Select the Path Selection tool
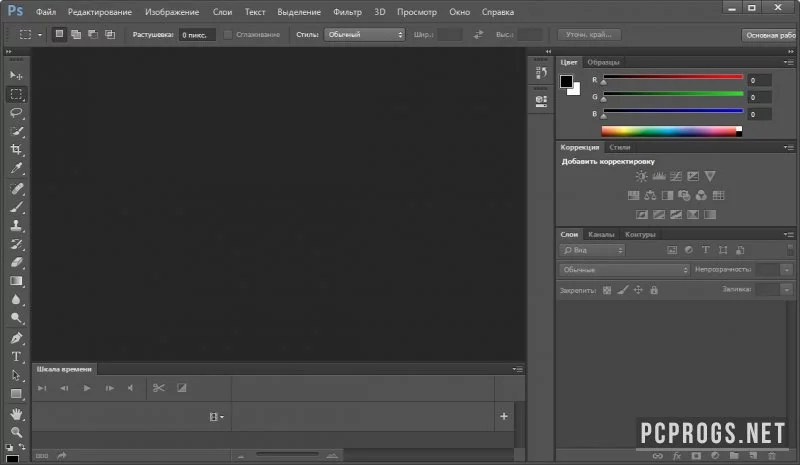 tap(16, 375)
